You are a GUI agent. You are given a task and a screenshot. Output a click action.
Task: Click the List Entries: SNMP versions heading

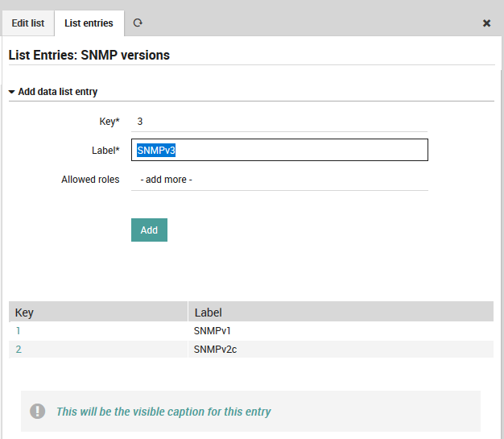[89, 56]
